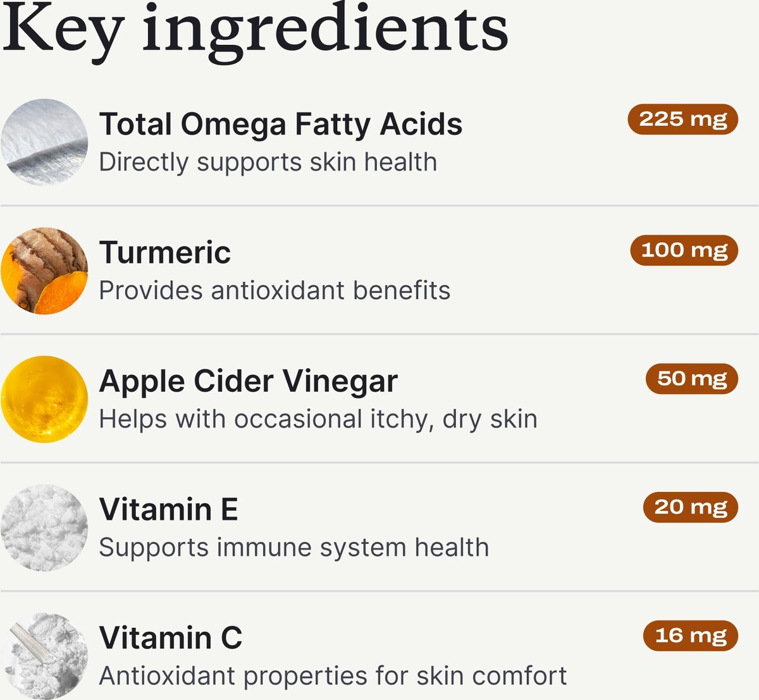This screenshot has width=759, height=700.
Task: Click the 50 mg dosage badge
Action: (x=692, y=378)
